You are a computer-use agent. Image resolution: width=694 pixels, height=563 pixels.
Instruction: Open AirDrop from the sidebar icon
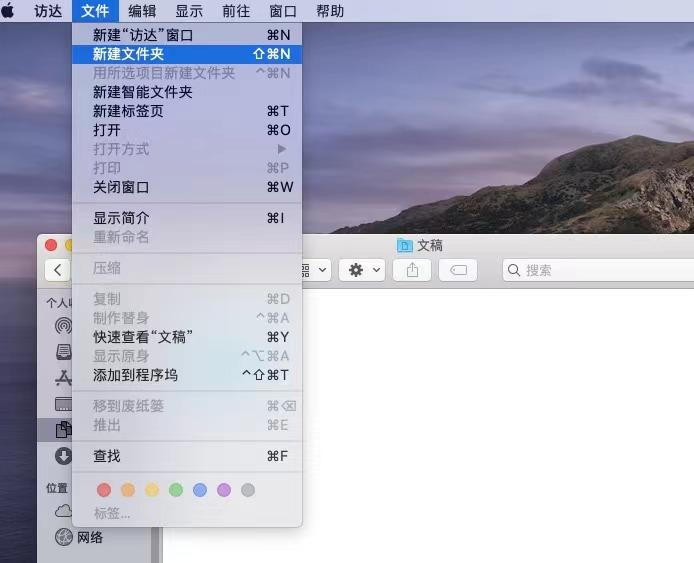tap(63, 326)
